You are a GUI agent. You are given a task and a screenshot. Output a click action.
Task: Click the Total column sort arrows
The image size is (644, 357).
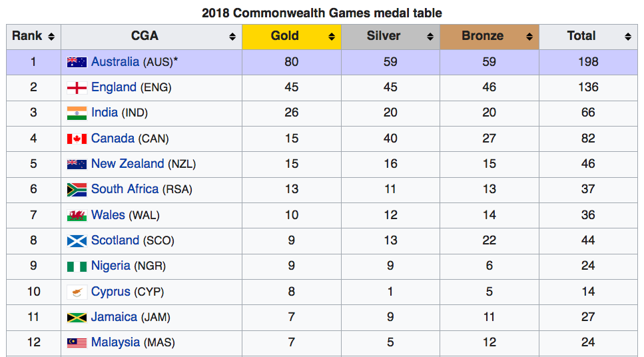pos(628,37)
